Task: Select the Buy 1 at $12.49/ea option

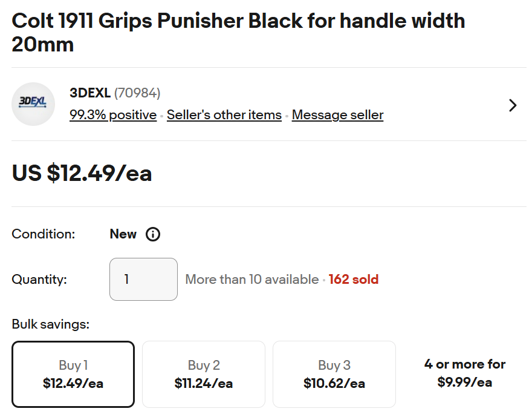Action: [73, 374]
